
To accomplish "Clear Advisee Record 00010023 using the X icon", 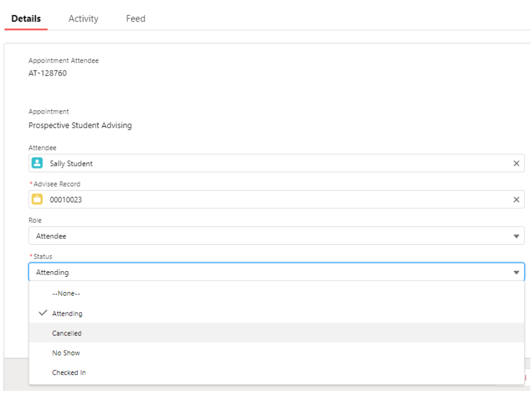I will click(x=517, y=200).
